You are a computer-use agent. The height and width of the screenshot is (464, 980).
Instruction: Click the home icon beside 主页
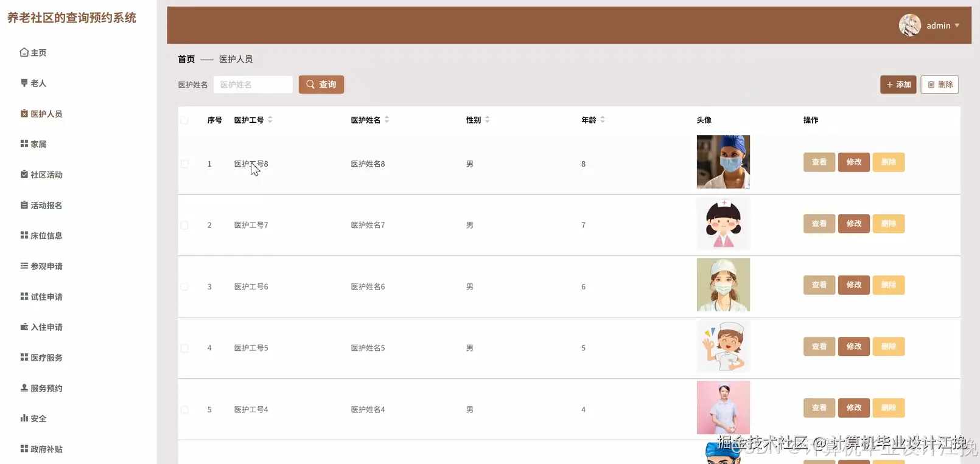(24, 52)
